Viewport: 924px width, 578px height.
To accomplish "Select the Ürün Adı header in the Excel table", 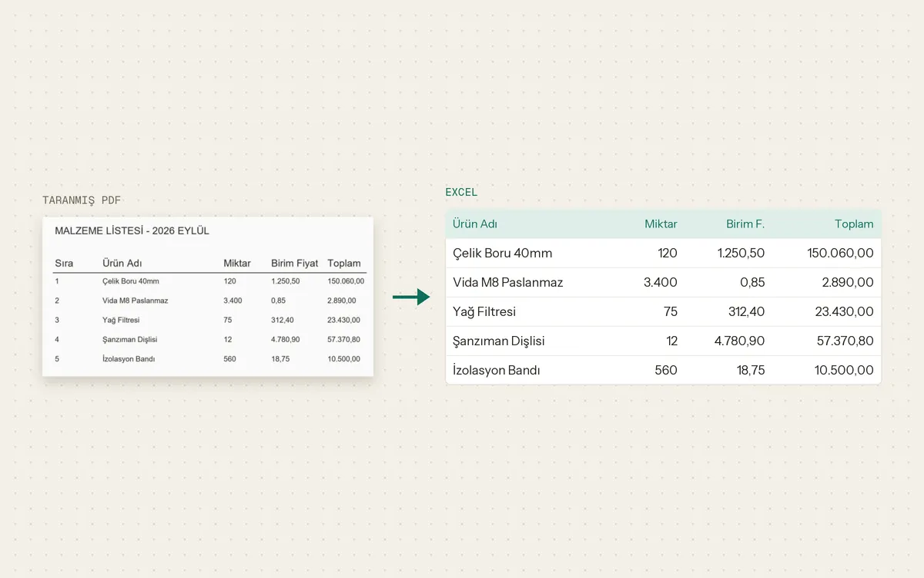I will (475, 224).
